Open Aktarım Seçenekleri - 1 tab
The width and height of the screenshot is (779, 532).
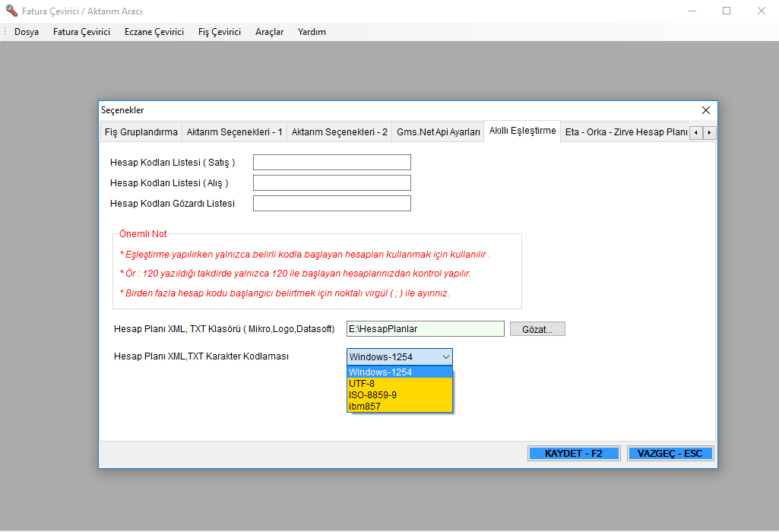coord(234,132)
